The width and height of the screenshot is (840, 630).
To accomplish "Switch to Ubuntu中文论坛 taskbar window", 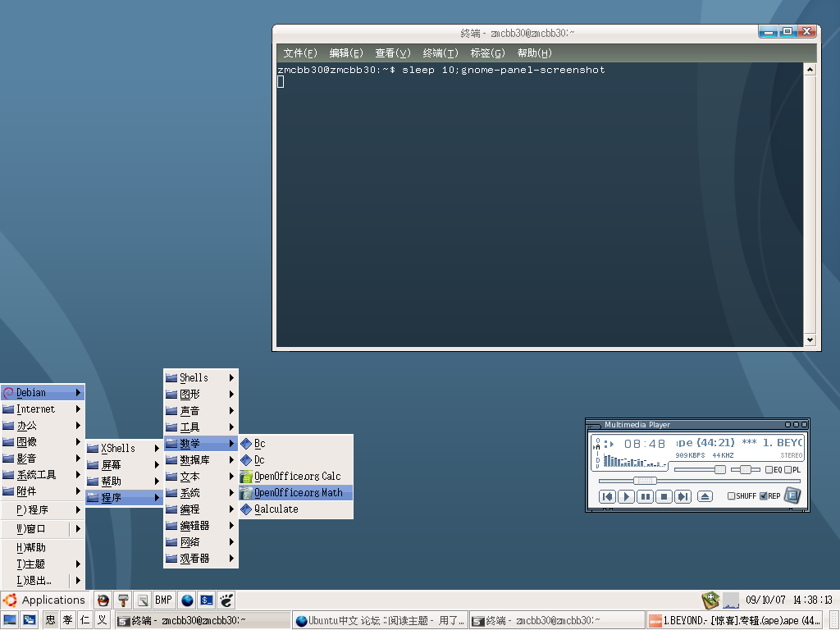I will point(380,620).
